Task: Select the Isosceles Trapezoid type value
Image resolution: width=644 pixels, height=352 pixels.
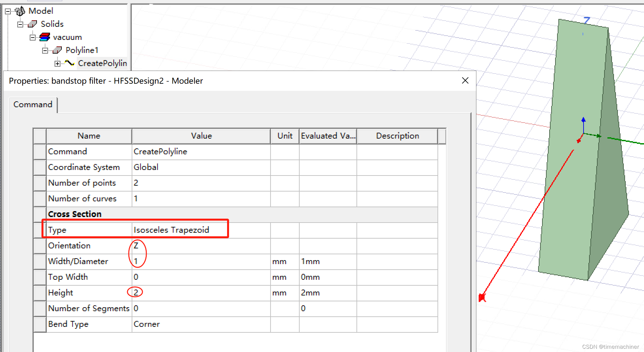Action: coord(171,230)
